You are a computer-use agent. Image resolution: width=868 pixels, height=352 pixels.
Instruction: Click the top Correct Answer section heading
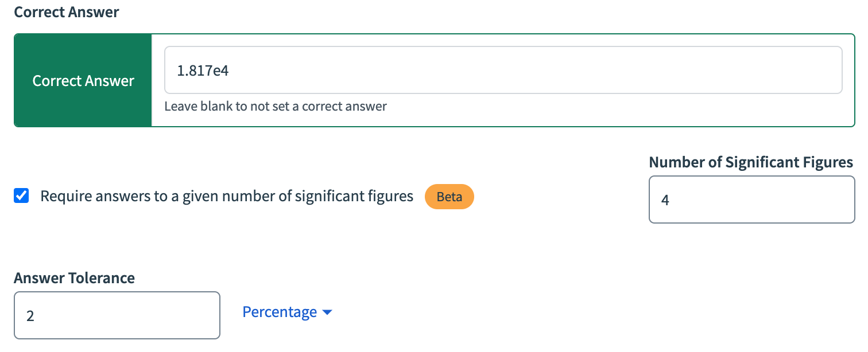tap(67, 12)
